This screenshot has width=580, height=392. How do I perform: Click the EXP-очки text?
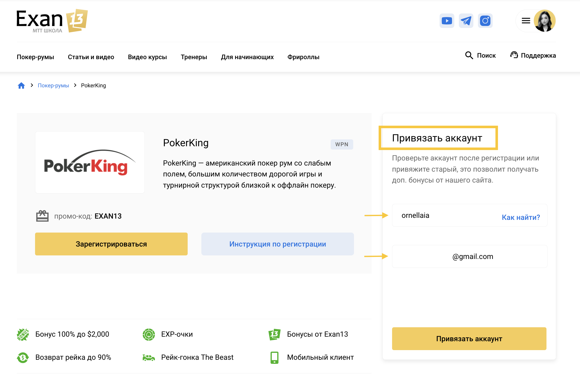(x=177, y=334)
